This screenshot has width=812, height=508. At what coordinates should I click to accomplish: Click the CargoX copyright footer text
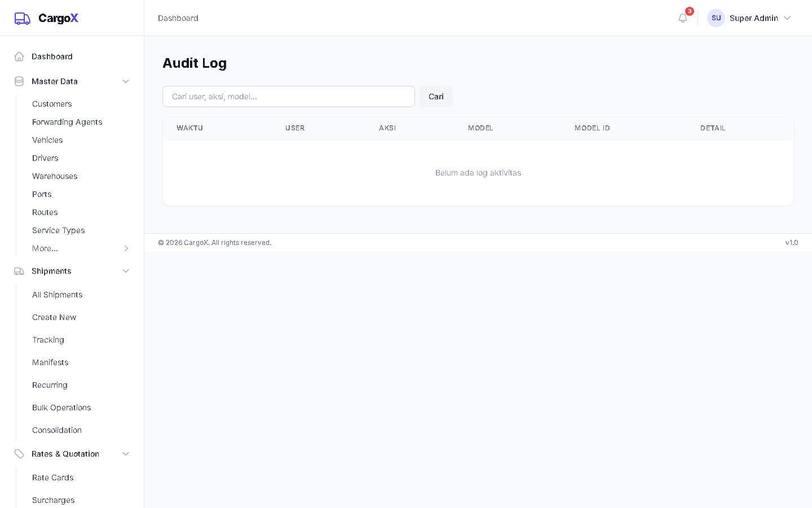[214, 243]
